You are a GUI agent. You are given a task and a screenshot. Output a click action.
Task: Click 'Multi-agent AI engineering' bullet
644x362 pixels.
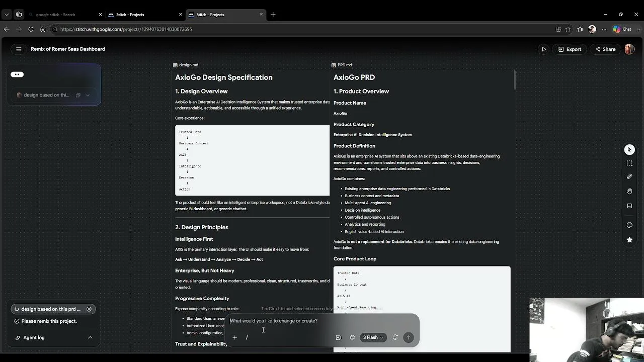[x=368, y=203]
